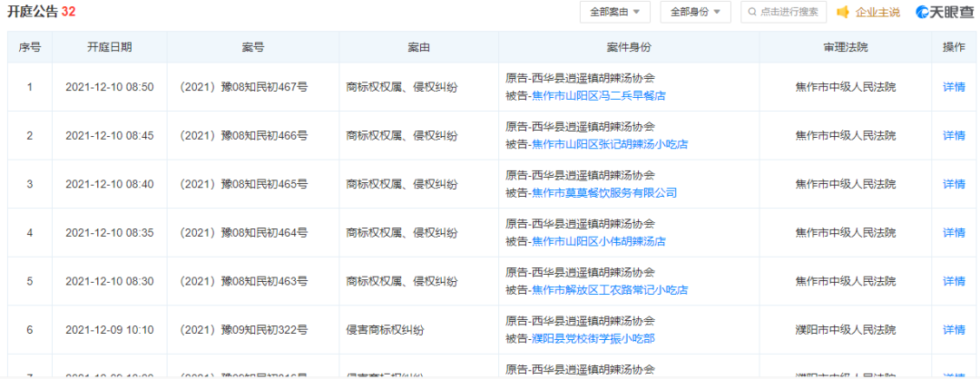This screenshot has height=379, width=980.
Task: Open 详情 for case 豫08知民初466号
Action: click(954, 135)
